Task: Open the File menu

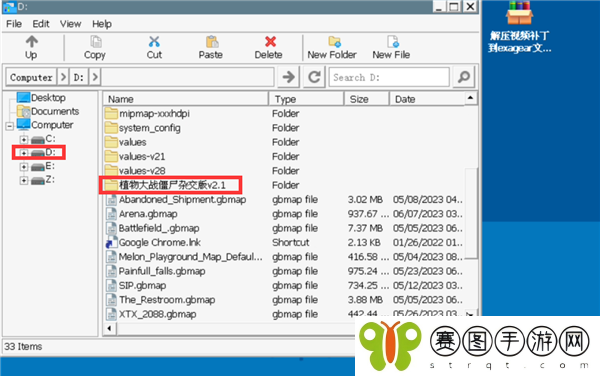Action: [x=14, y=24]
